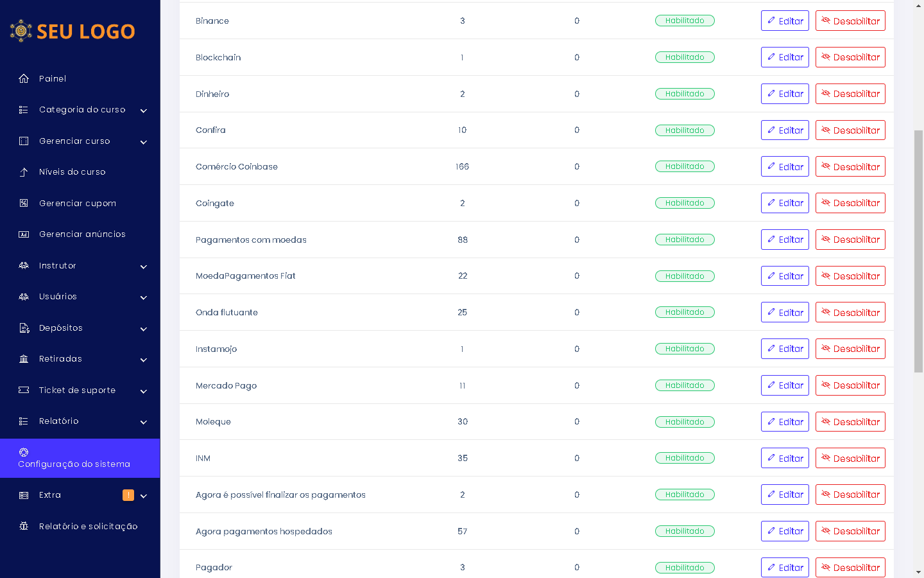Disable the Instamojo gateway
Viewport: 924px width, 578px height.
(x=850, y=349)
